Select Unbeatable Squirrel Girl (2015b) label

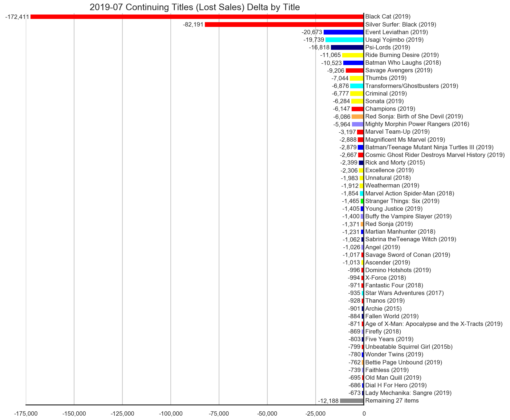point(409,347)
